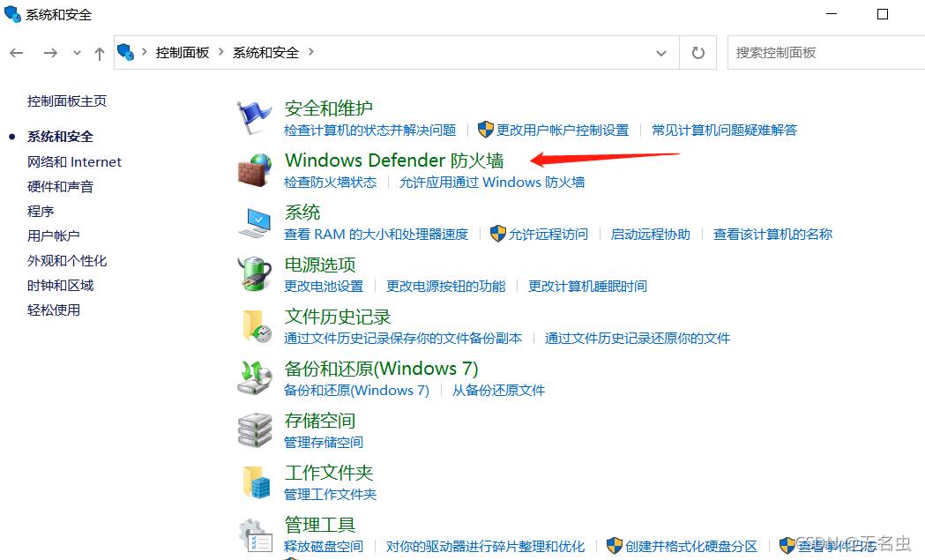Open the 工作文件夹 heading
Image resolution: width=925 pixels, height=560 pixels.
[x=329, y=472]
